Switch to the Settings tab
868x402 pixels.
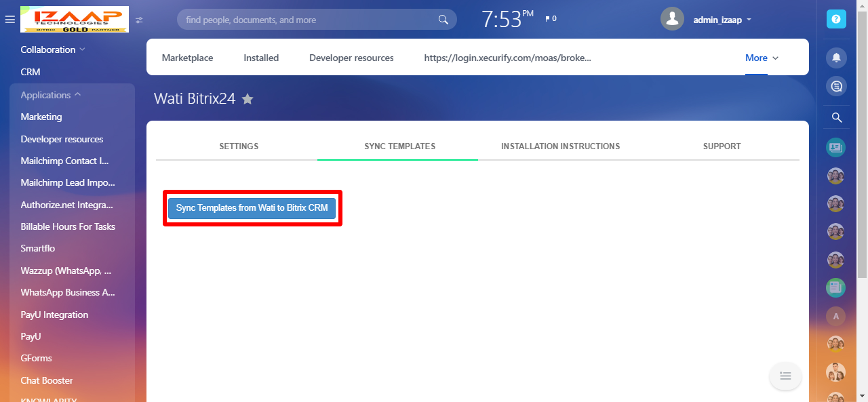[x=239, y=146]
